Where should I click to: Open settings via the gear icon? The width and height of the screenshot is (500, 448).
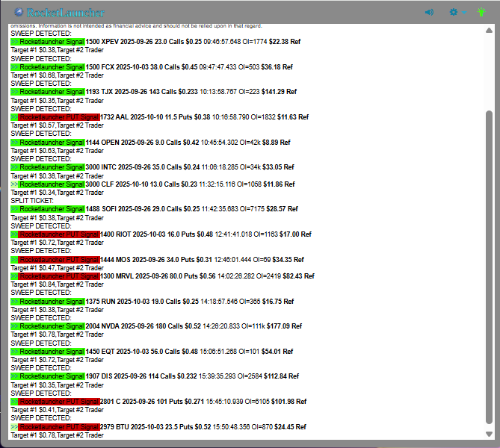(x=453, y=13)
